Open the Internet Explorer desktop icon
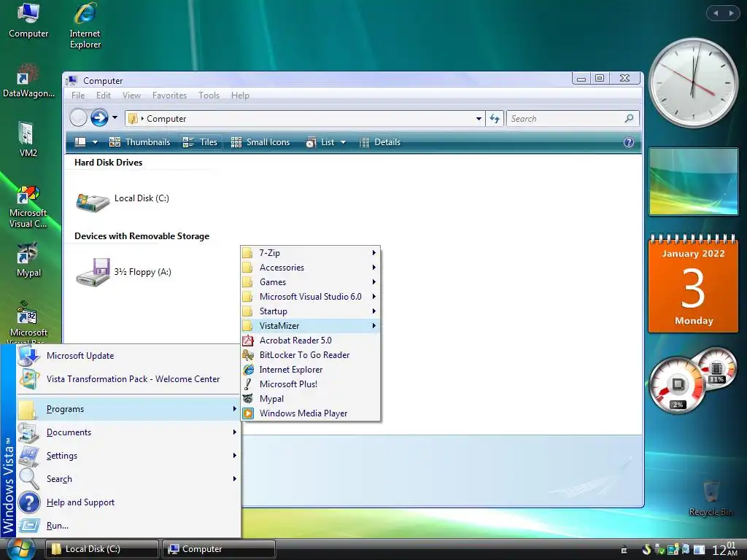Screen dimensions: 747x560 tap(85, 26)
